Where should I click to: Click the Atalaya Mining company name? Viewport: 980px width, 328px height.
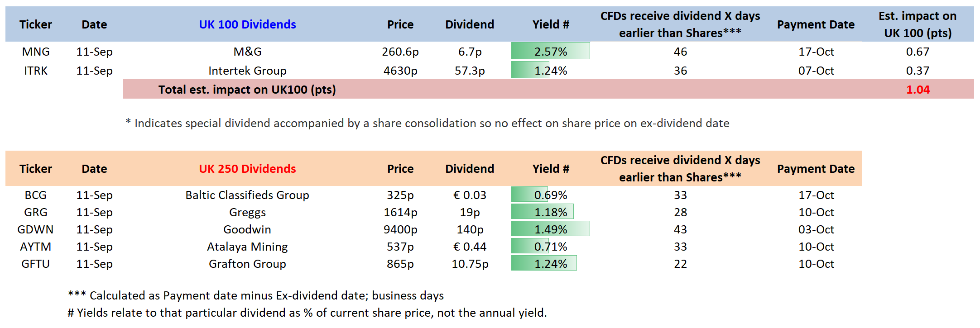[x=247, y=247]
